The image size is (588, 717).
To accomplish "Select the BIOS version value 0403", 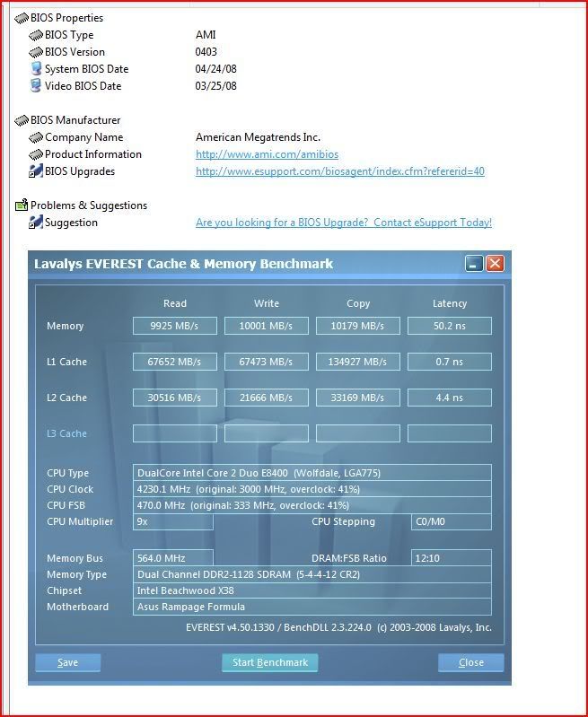I will 206,52.
